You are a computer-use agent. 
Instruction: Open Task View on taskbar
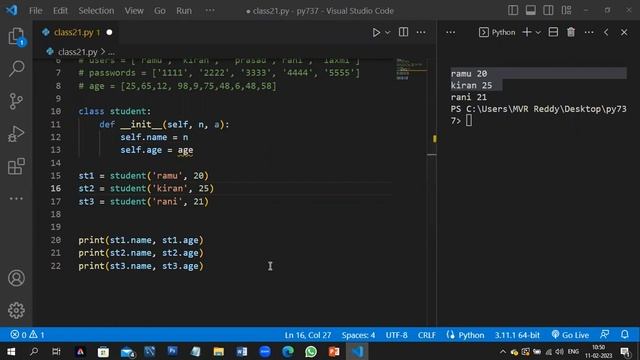[x=56, y=351]
